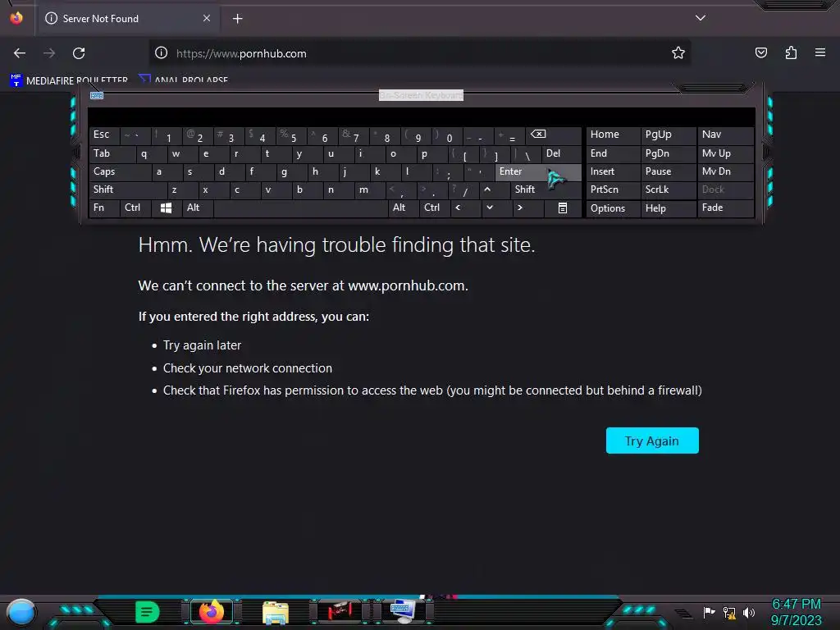Toggle the left Ctrl key
Screen dimensions: 840x630
(135, 208)
